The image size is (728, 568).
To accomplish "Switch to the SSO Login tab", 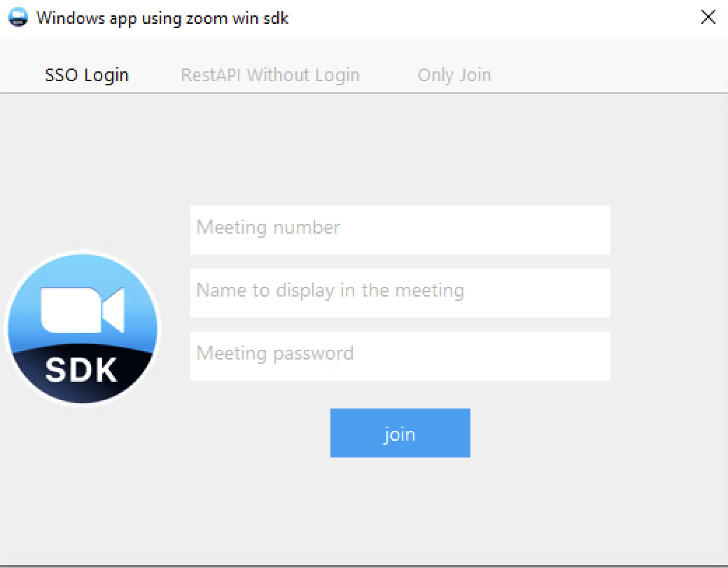I will point(86,75).
